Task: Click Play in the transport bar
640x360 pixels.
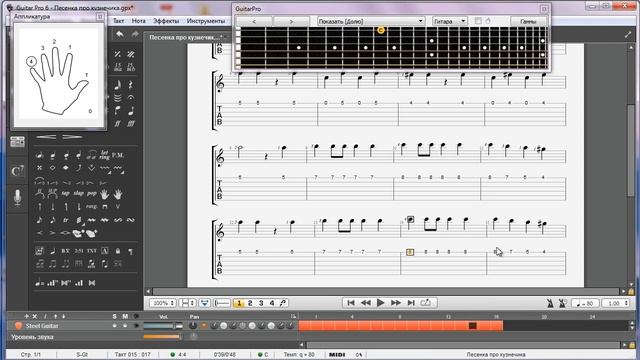Action: pyautogui.click(x=380, y=303)
